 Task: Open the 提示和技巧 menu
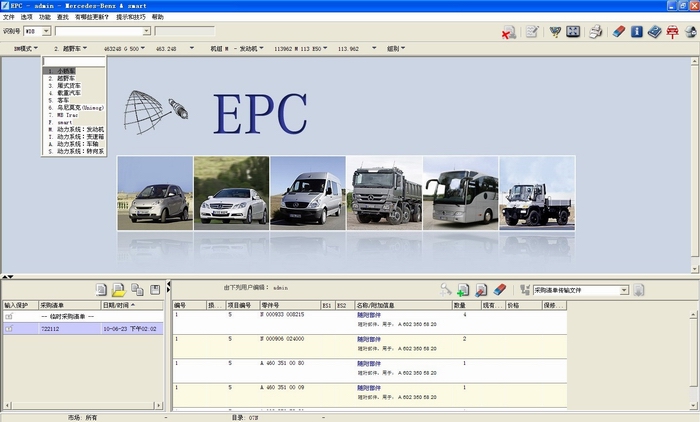130,17
